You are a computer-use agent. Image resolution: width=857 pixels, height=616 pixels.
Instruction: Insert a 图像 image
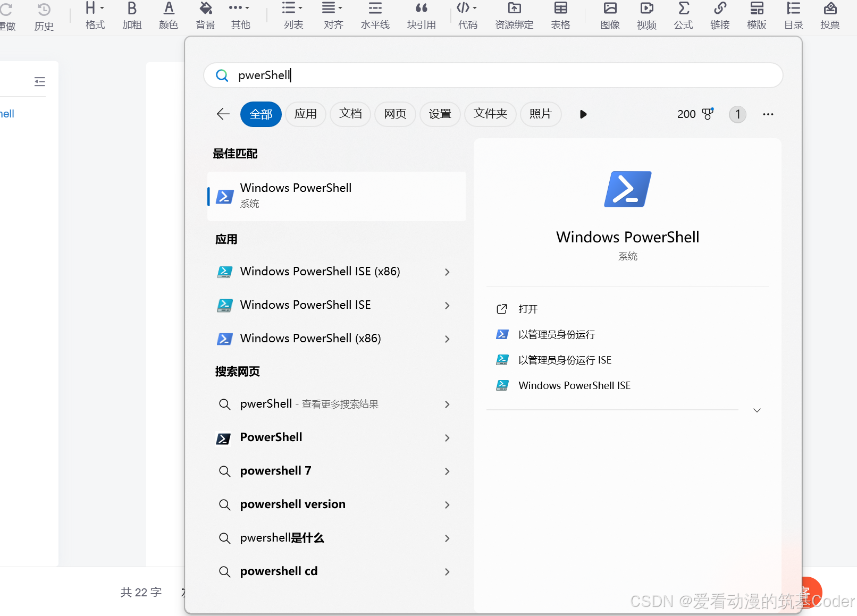coord(610,16)
